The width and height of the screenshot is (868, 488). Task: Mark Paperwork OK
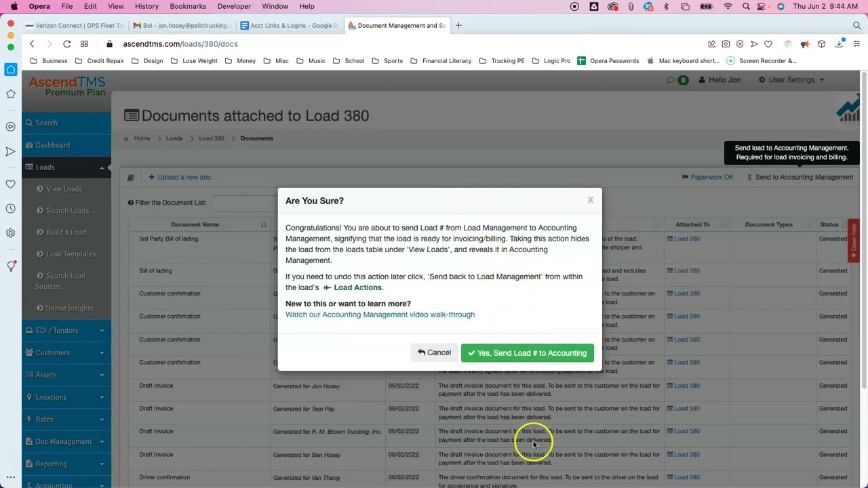pyautogui.click(x=707, y=178)
